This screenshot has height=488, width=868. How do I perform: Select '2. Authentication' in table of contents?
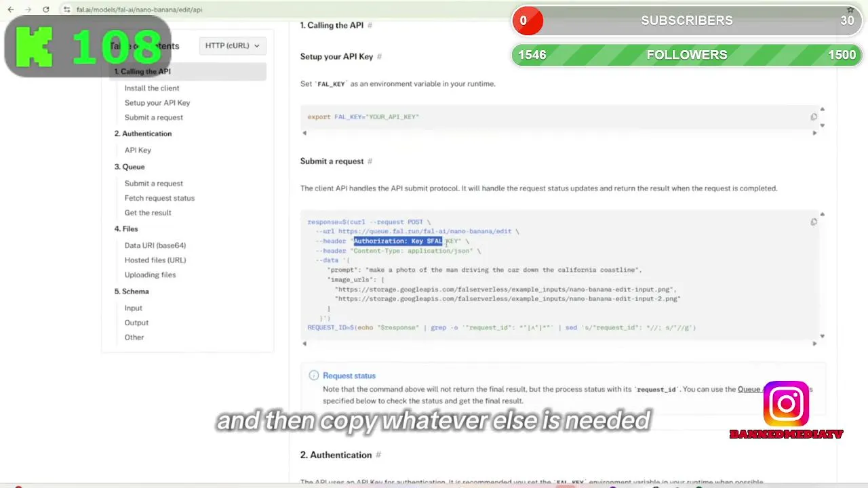pos(143,134)
